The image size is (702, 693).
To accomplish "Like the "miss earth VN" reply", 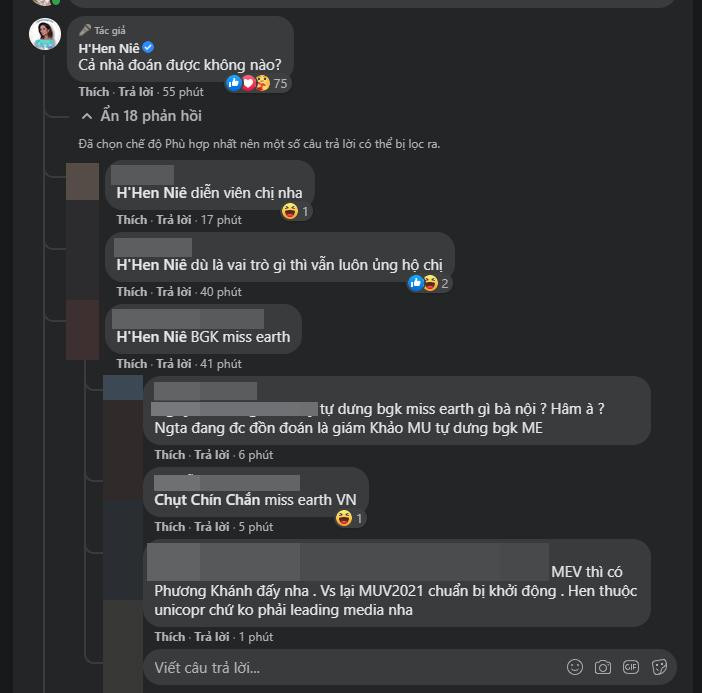I will coord(169,526).
